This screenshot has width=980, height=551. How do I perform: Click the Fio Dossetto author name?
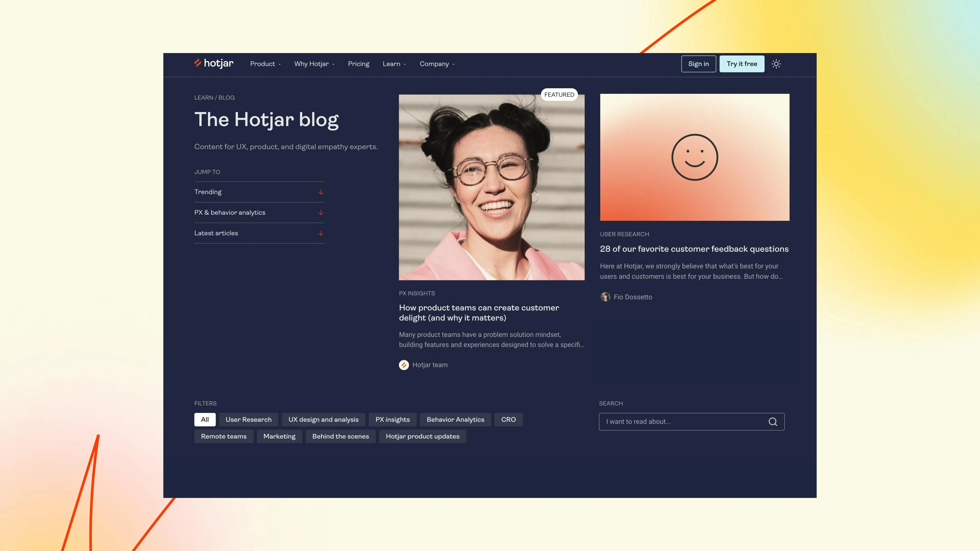pyautogui.click(x=633, y=297)
